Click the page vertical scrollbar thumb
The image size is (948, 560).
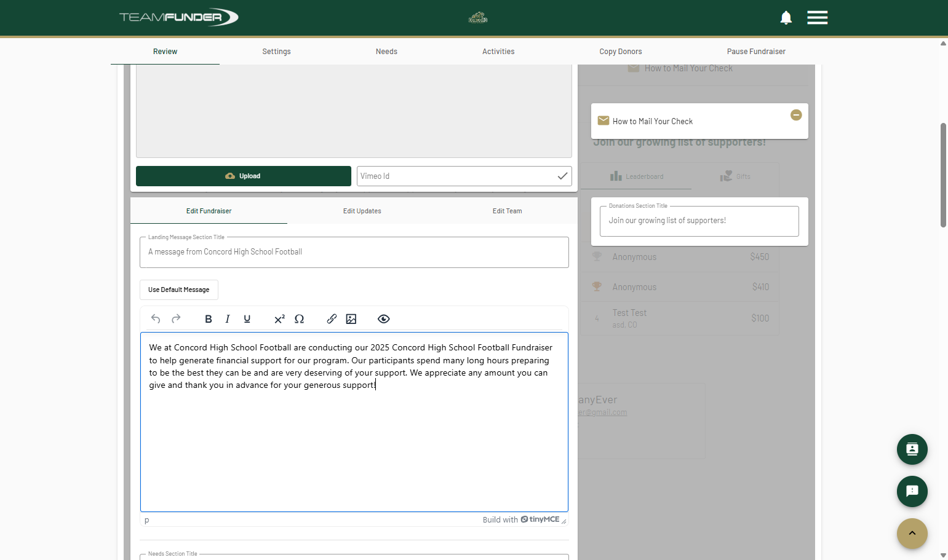pos(943,175)
